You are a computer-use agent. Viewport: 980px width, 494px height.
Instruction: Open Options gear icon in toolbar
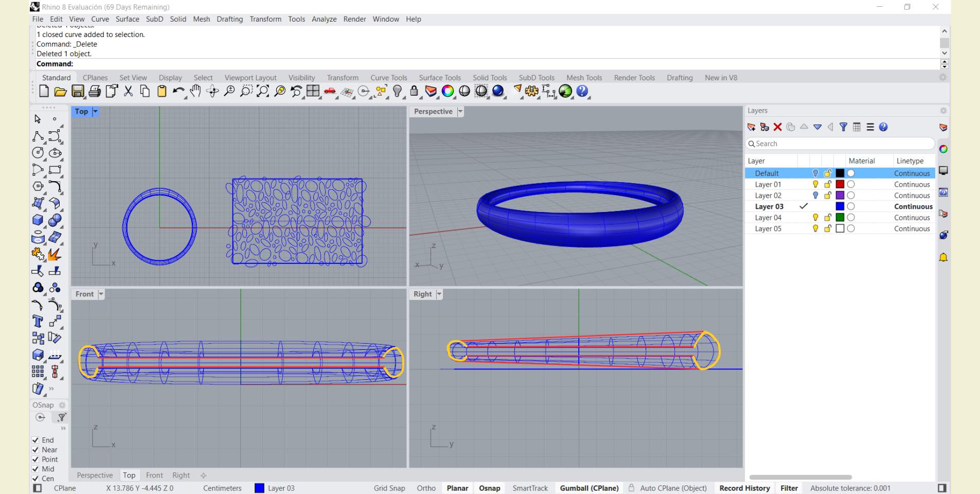[531, 92]
